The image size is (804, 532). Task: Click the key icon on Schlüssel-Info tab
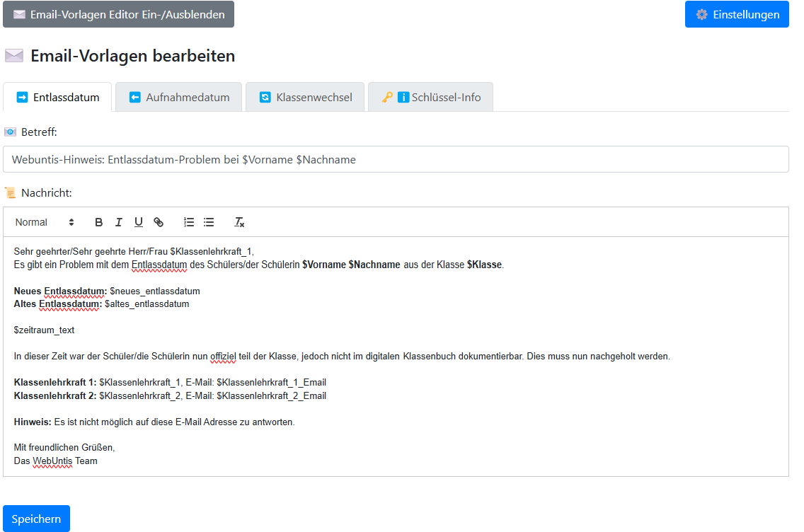tap(388, 97)
